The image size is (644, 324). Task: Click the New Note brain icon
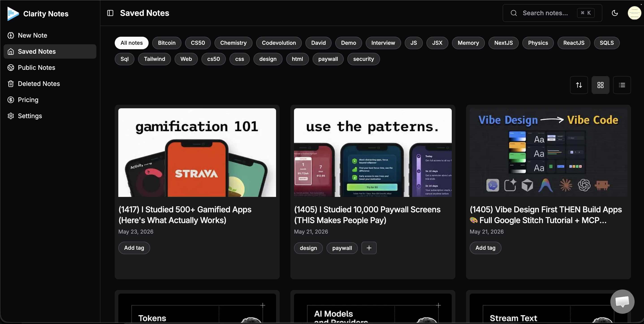coord(11,35)
